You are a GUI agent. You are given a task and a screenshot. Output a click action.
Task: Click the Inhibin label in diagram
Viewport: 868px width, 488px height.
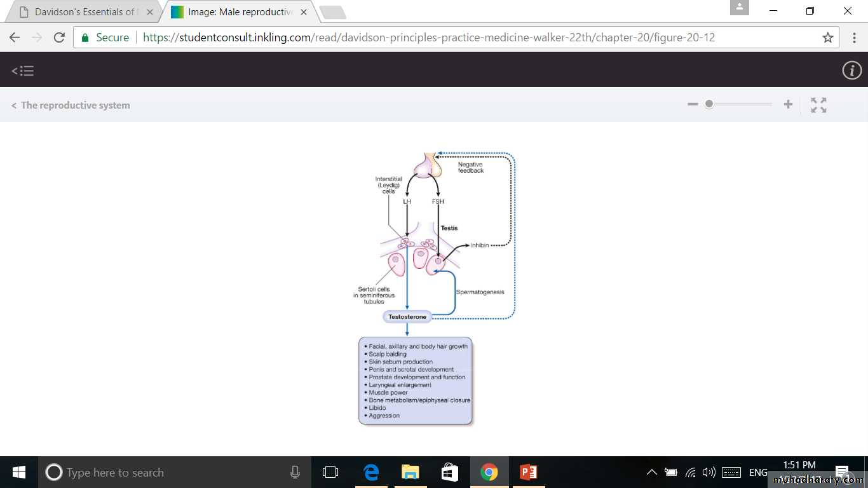tap(480, 245)
